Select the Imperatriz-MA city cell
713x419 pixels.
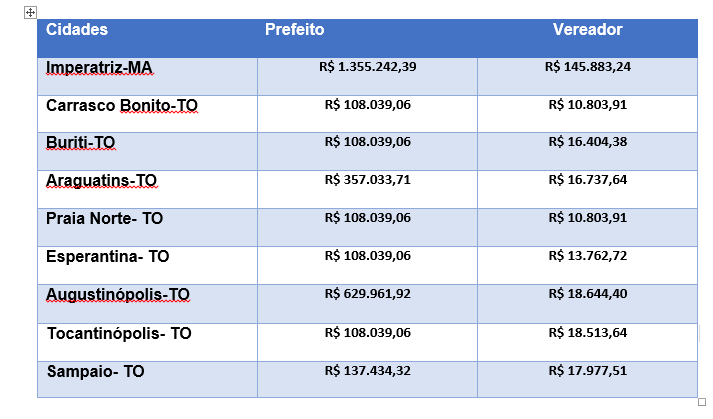tap(99, 68)
